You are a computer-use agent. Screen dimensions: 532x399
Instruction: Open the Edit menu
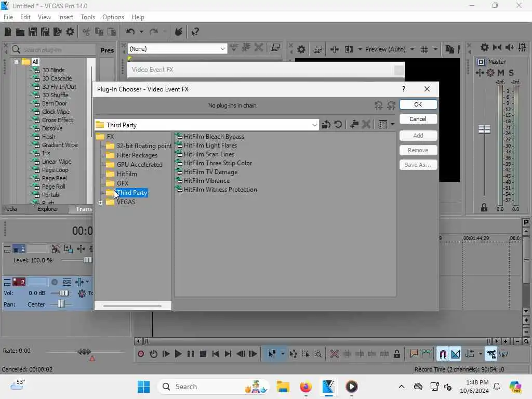25,17
